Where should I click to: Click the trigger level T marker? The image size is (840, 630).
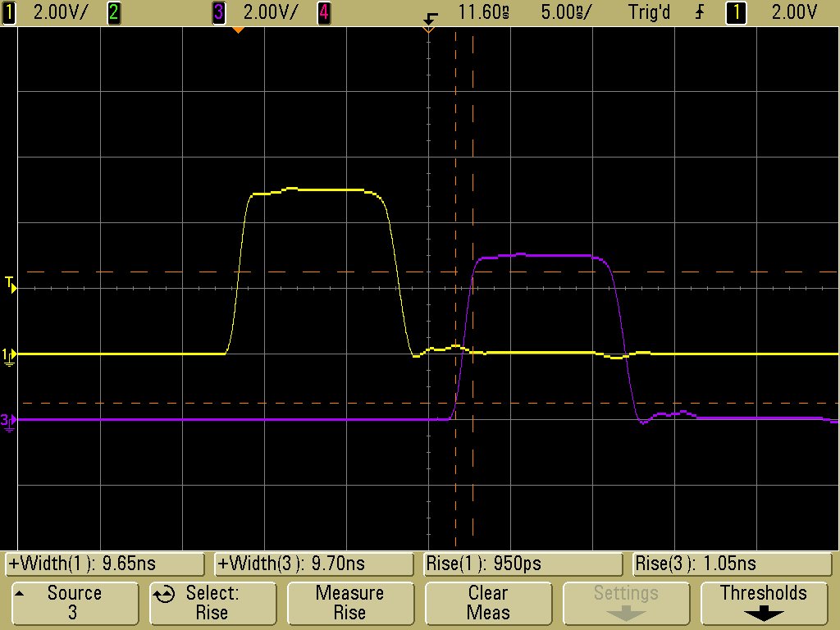[10, 284]
